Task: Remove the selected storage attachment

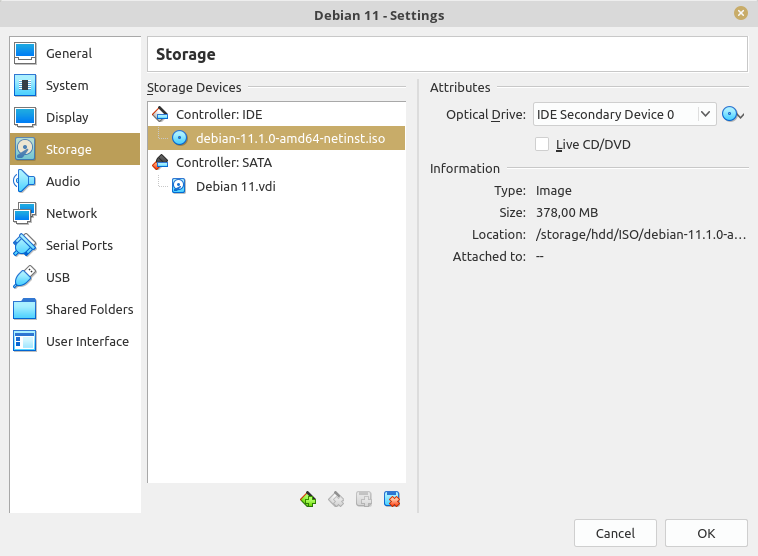Action: (x=392, y=499)
